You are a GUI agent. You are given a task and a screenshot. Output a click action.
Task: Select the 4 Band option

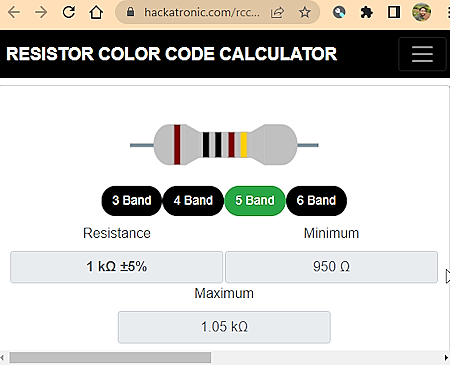coord(193,201)
